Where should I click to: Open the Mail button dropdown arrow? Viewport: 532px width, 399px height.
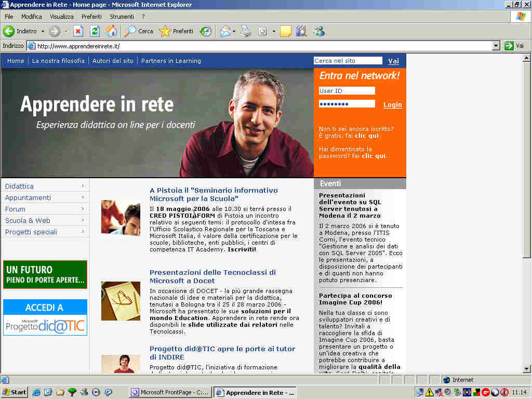click(234, 31)
